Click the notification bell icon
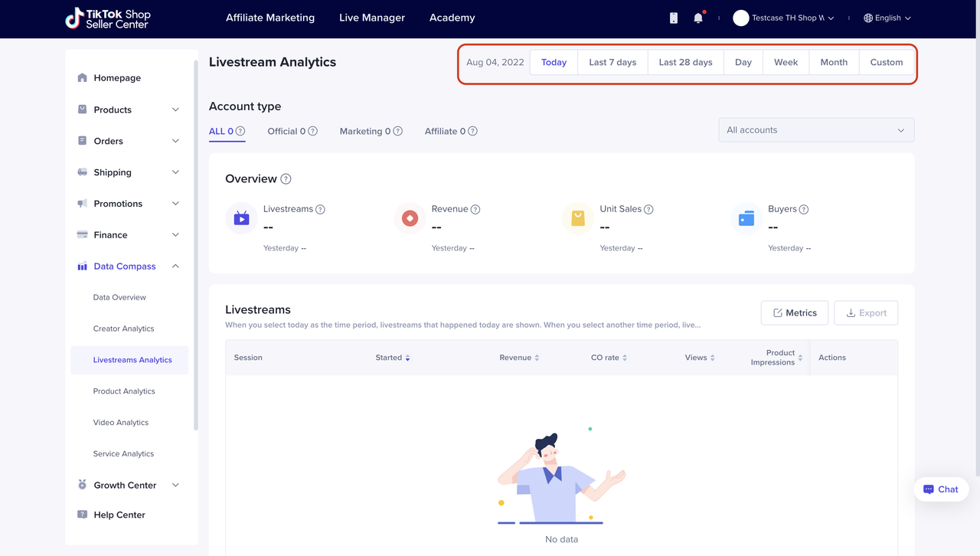 click(697, 18)
